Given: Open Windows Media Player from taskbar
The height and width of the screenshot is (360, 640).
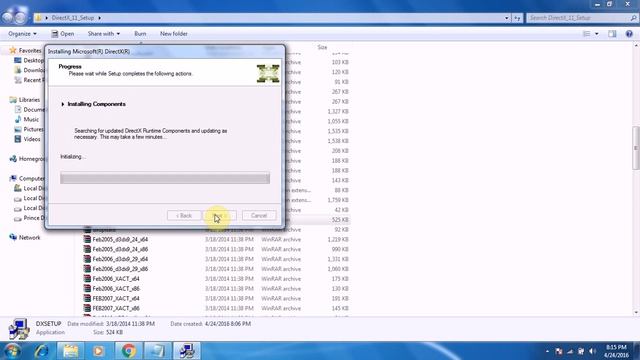Looking at the screenshot, I should tap(99, 351).
